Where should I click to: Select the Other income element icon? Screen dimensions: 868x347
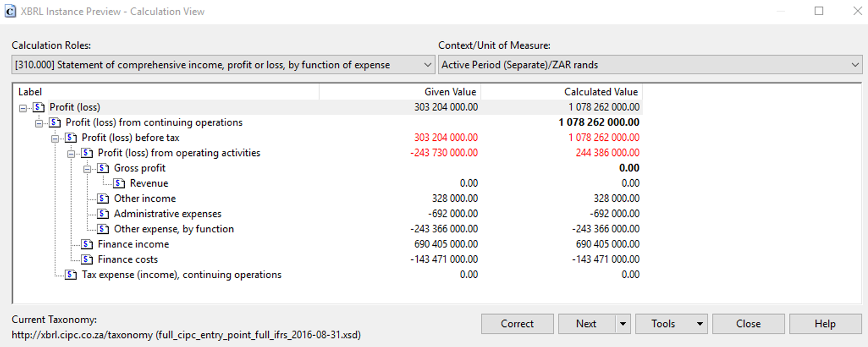click(103, 199)
